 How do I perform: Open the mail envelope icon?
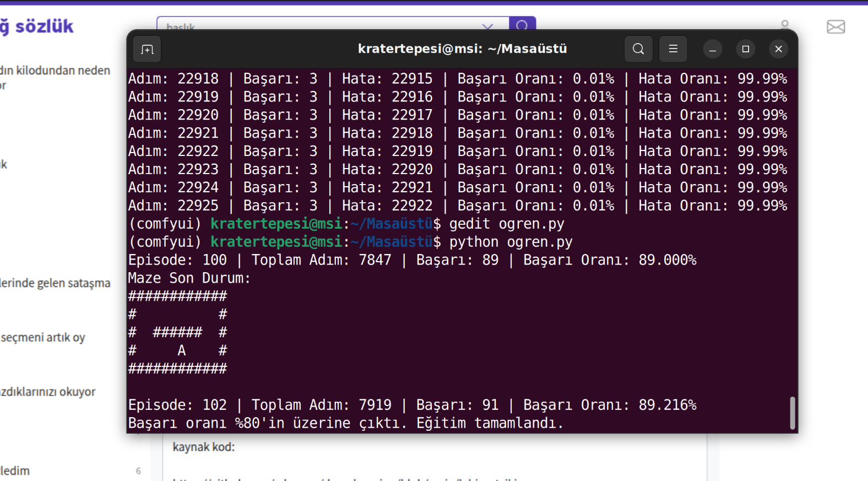[x=836, y=26]
